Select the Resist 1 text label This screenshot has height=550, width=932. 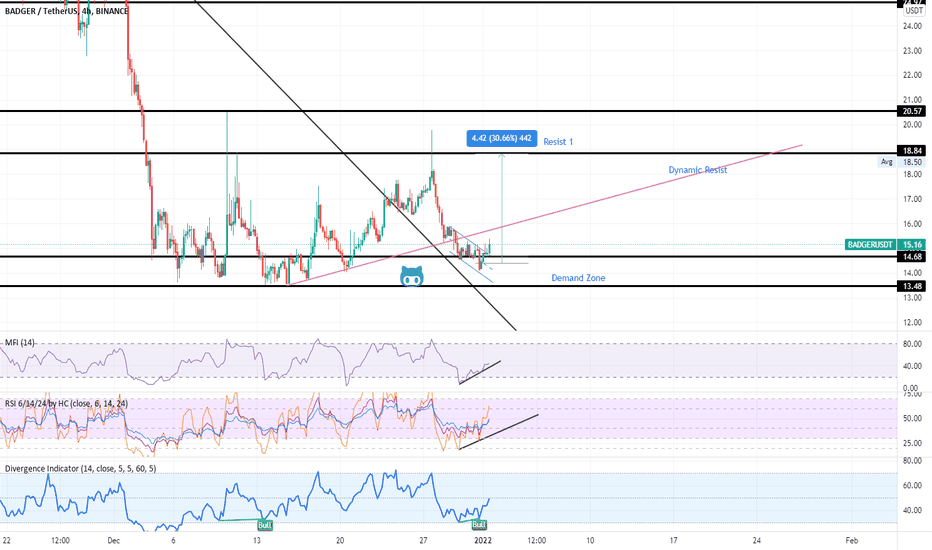coord(558,142)
